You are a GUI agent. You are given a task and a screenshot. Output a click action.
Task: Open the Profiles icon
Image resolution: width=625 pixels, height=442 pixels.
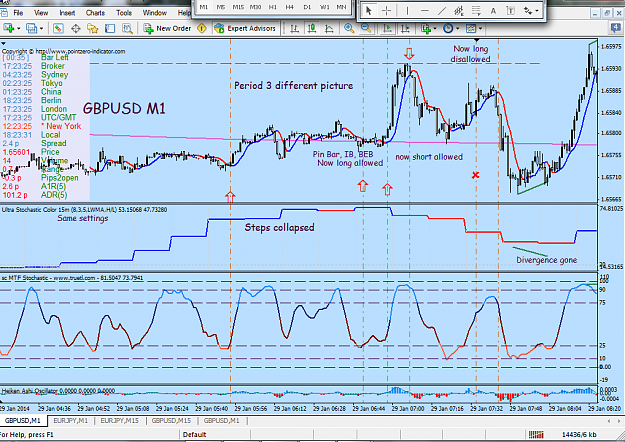tap(31, 28)
